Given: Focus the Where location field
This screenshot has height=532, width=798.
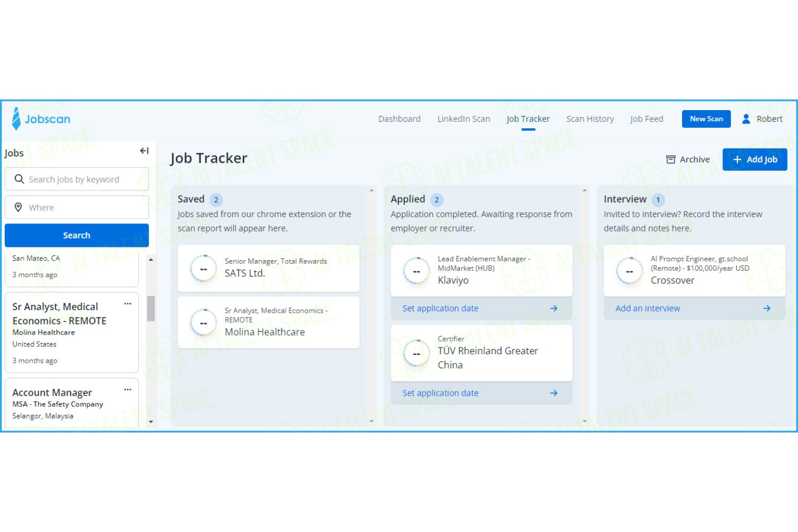Looking at the screenshot, I should click(77, 207).
